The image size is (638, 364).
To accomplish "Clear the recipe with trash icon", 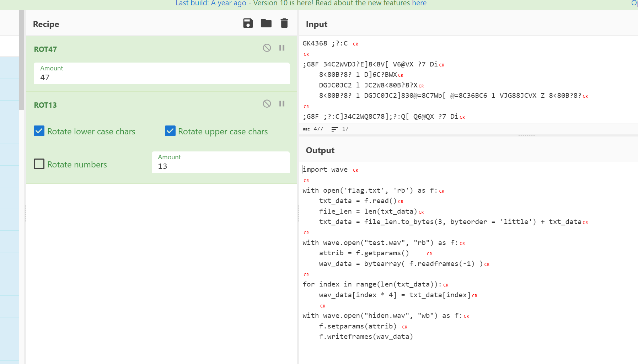I will (x=284, y=23).
